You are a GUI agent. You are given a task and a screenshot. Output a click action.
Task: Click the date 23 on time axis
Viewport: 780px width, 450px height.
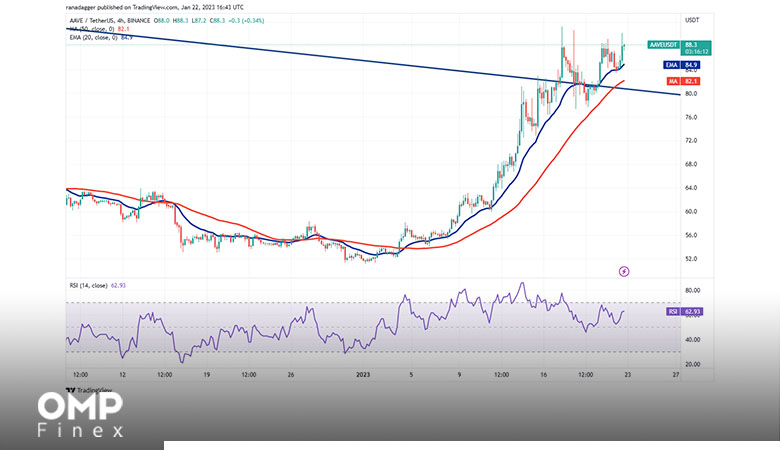coord(628,375)
